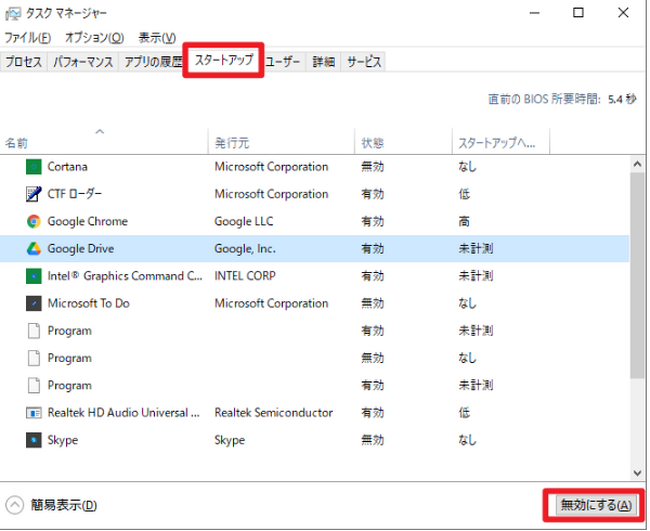Switch to the 詳細 tab
The image size is (650, 531).
point(324,62)
